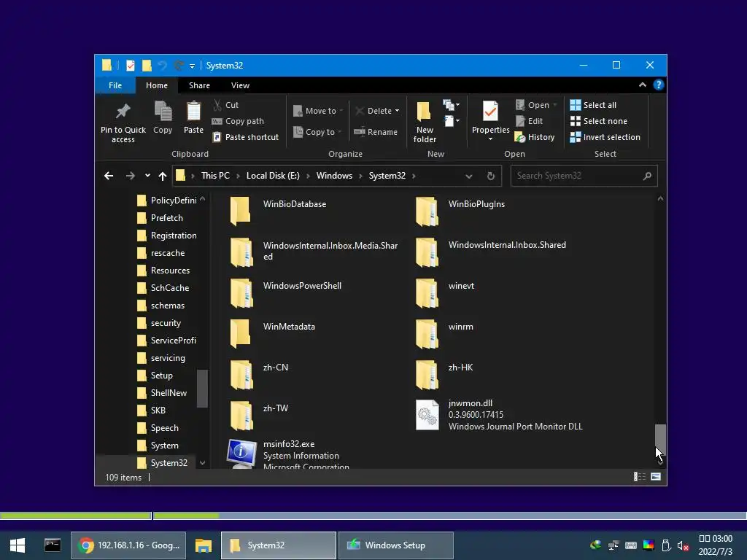
Task: Click Paste shortcut in the ribbon
Action: 245,137
